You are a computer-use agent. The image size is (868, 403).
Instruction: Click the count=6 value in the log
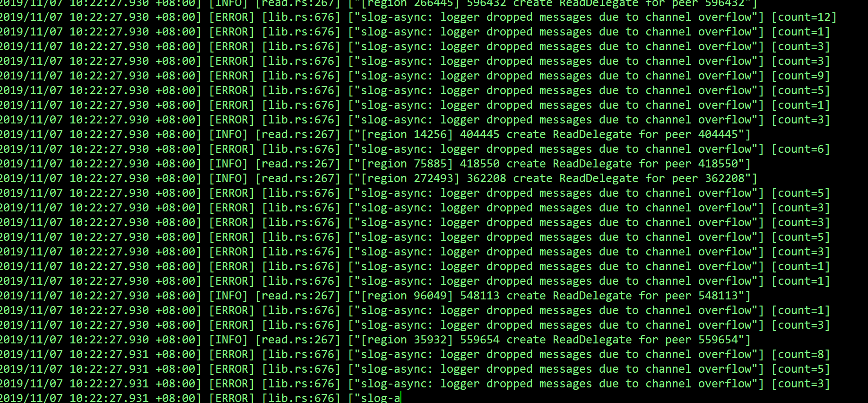[x=800, y=149]
